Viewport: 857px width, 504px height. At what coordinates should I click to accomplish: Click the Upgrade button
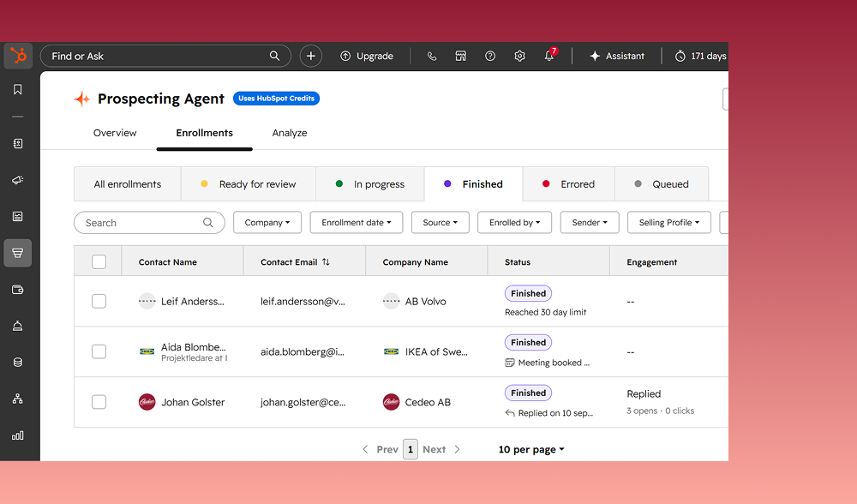click(x=367, y=56)
